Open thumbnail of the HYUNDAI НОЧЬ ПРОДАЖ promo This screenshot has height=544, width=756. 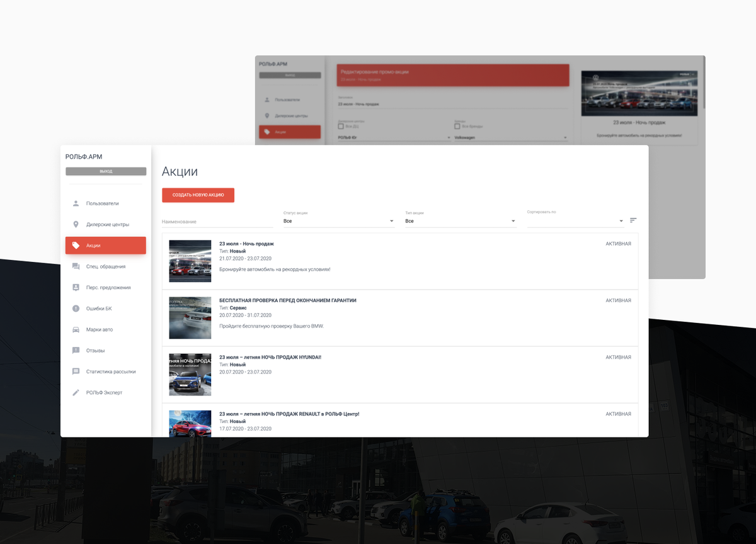point(190,375)
